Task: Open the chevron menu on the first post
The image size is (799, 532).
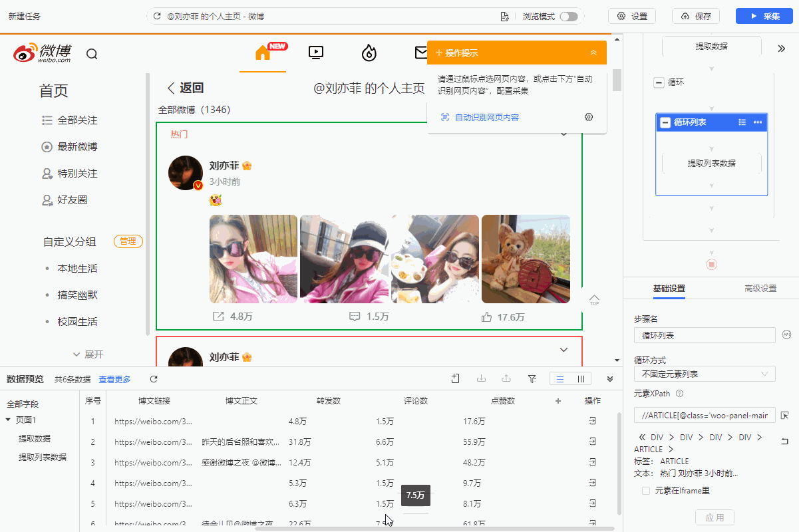Action: point(563,134)
